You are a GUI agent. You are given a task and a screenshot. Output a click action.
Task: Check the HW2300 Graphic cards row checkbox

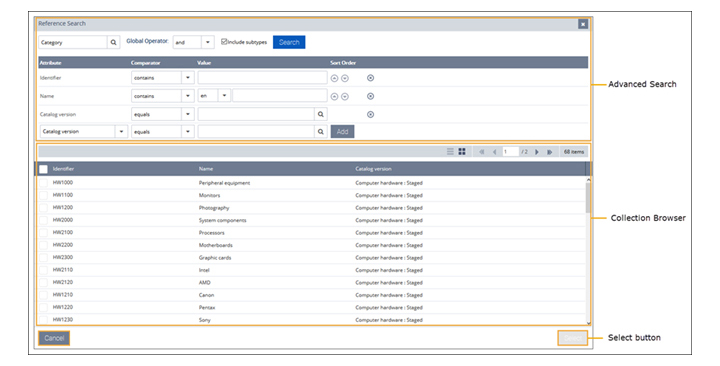43,257
